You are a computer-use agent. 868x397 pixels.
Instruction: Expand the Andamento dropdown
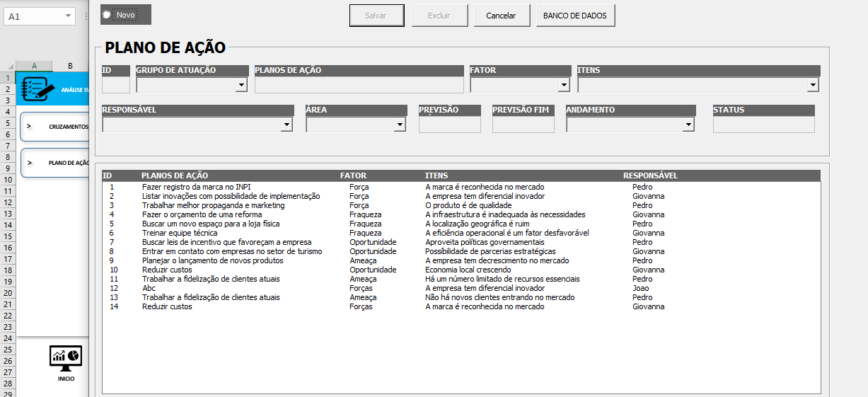tap(688, 125)
